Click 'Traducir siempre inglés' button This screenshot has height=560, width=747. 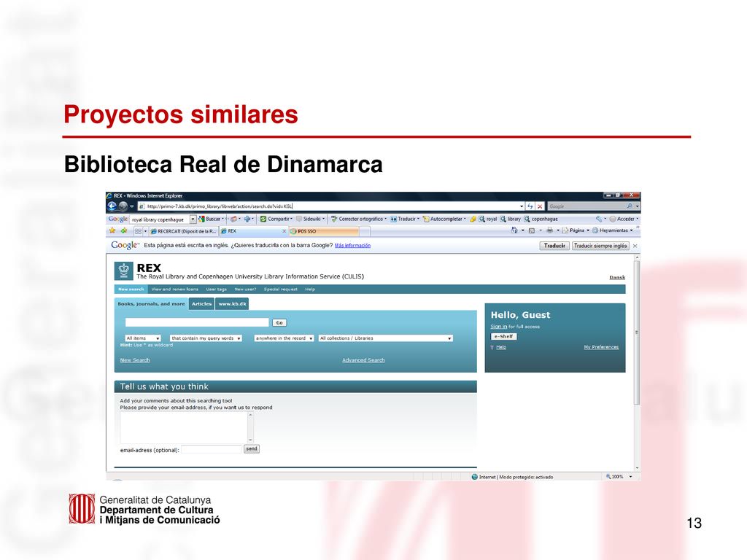(x=600, y=246)
